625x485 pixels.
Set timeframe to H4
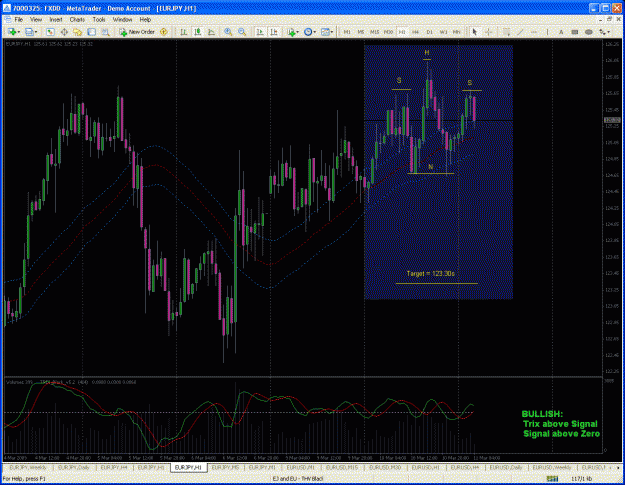coord(415,32)
